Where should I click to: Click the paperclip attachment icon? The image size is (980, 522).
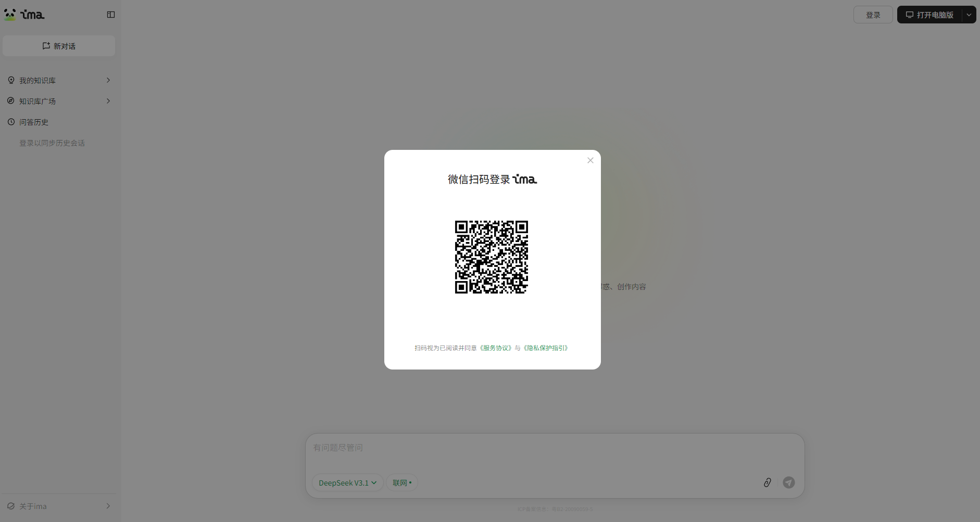767,482
